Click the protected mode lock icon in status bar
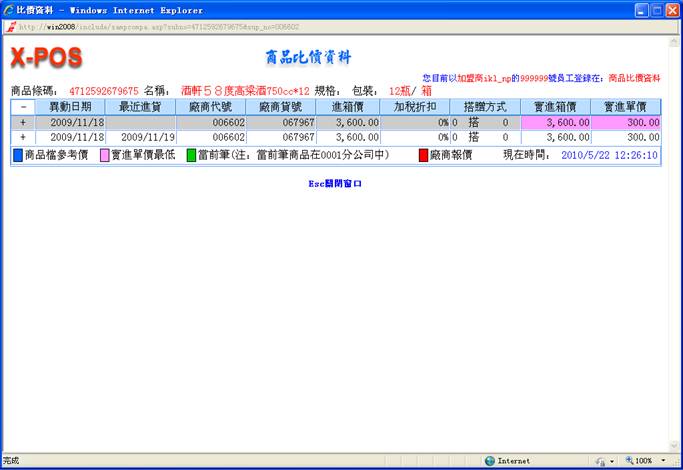 tap(600, 461)
